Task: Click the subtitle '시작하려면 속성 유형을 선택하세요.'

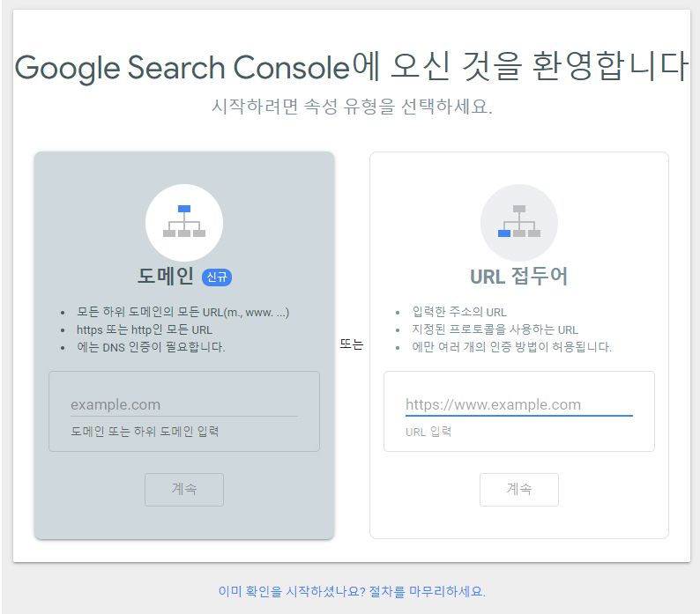Action: pos(352,107)
